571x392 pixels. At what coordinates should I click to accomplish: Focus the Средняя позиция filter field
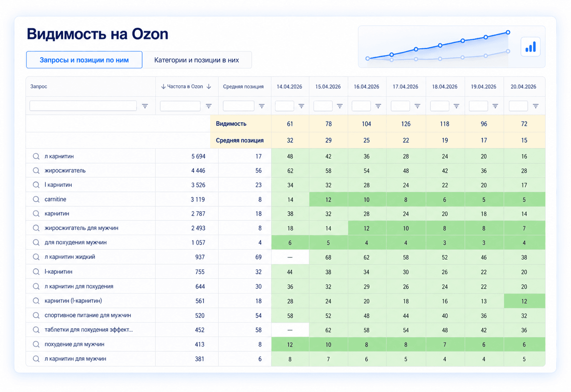(239, 106)
